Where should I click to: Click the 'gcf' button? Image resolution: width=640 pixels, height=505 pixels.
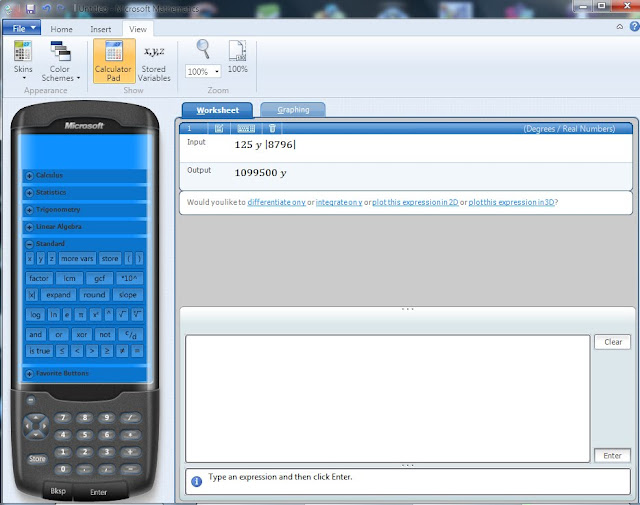click(100, 278)
